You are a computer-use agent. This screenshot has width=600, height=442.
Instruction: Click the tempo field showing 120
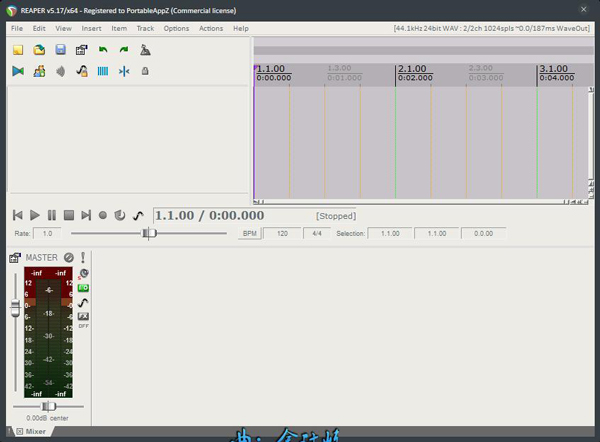[282, 233]
